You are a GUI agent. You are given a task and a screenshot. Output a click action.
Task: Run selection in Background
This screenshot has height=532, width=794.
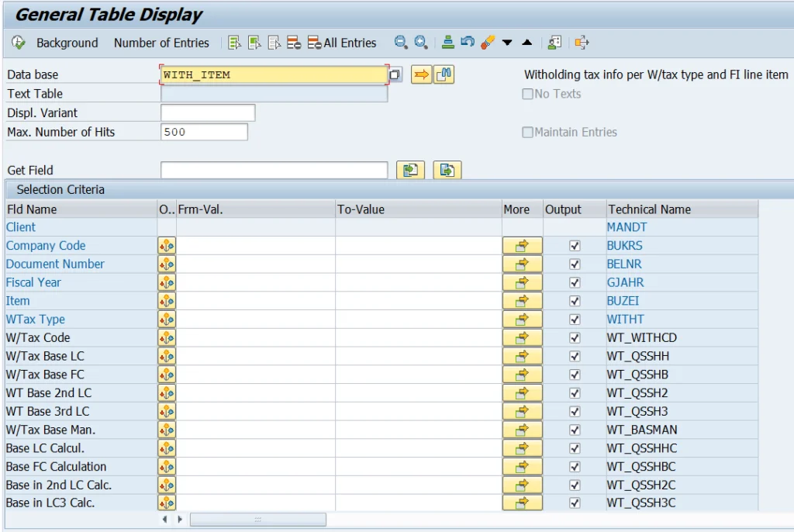point(67,43)
